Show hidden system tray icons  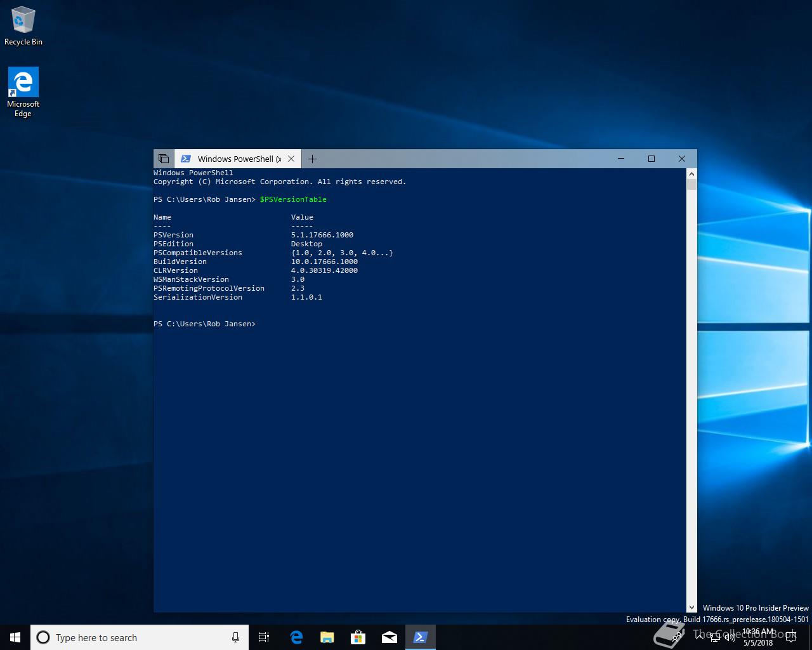coord(699,637)
